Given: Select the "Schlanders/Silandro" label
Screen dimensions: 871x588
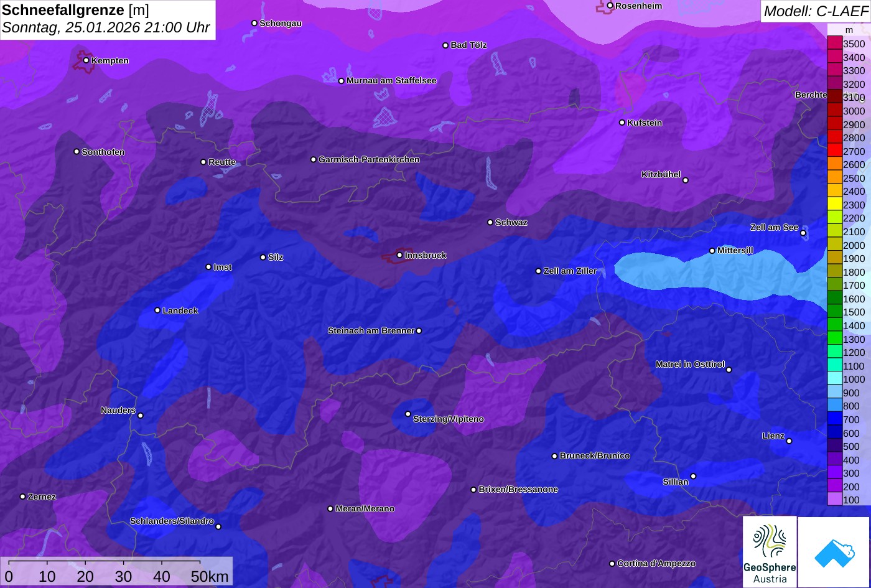Looking at the screenshot, I should (172, 521).
